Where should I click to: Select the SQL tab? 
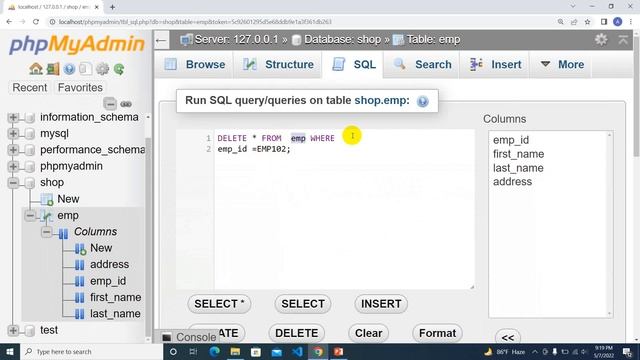353,64
